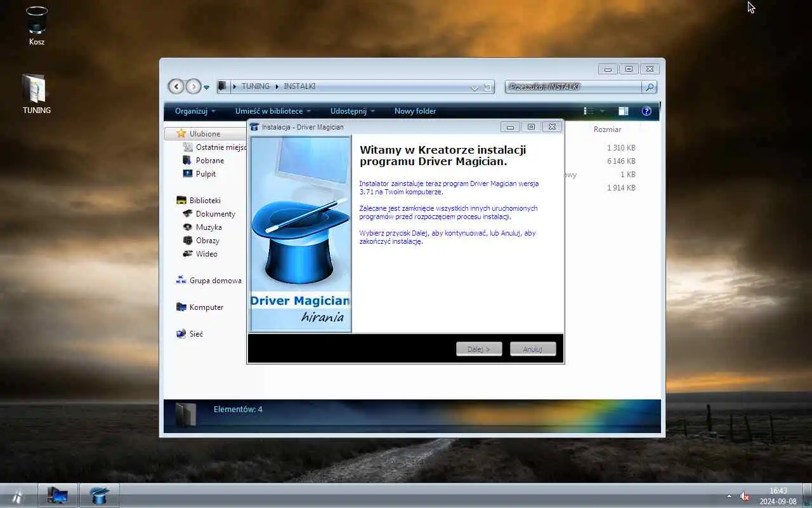This screenshot has width=812, height=508.
Task: Click the Start button on taskbar
Action: pos(17,496)
